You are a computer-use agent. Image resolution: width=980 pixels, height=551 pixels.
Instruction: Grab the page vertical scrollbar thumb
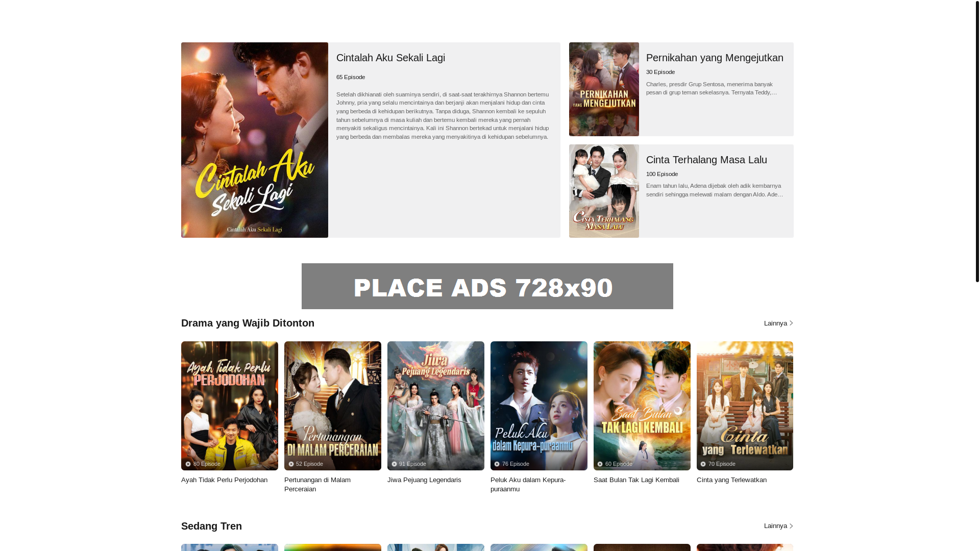977,141
